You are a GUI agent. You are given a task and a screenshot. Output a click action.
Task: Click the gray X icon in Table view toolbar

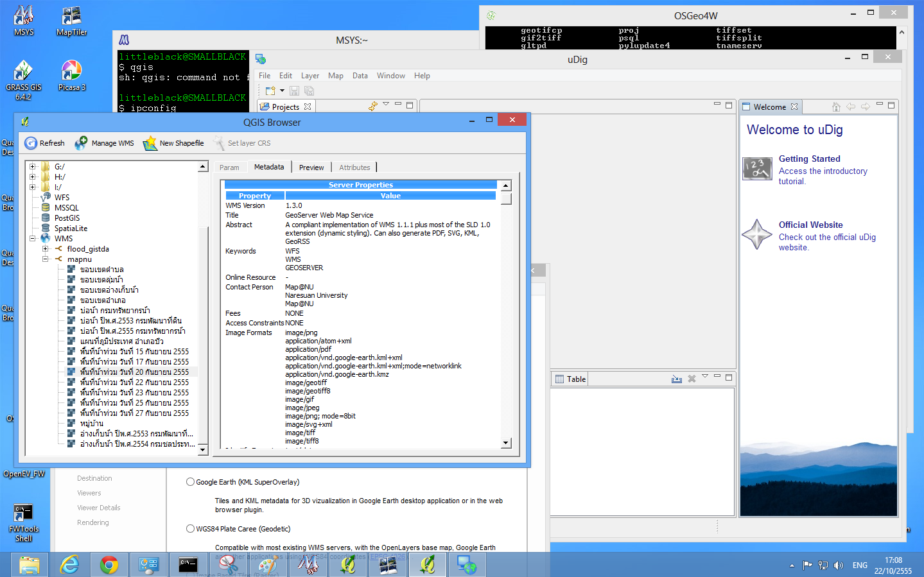(x=692, y=379)
